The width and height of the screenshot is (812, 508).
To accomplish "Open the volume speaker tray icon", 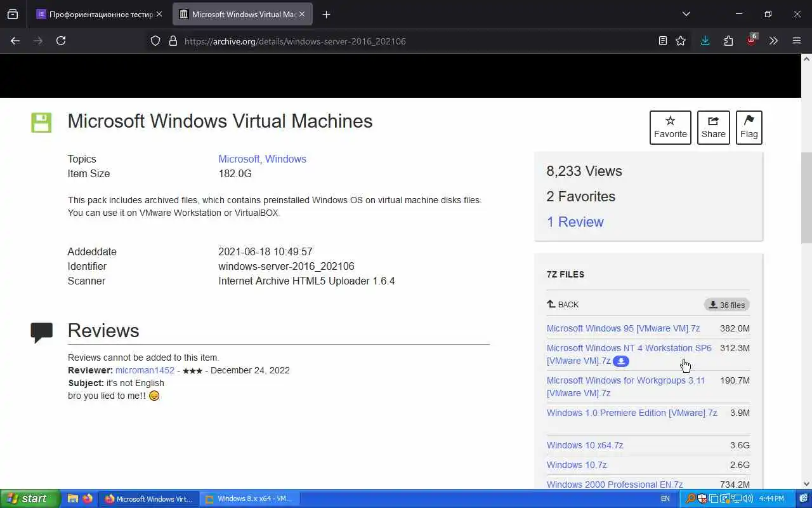I will (x=747, y=499).
